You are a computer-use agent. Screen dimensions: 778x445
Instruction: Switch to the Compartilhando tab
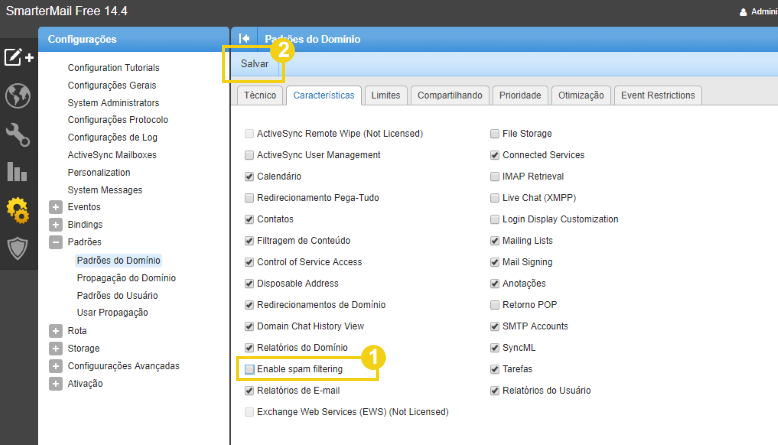click(x=450, y=95)
